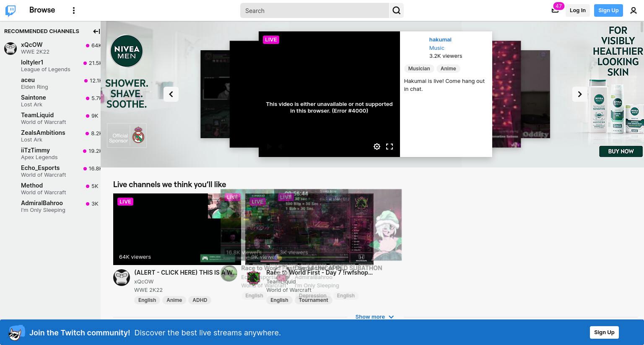Select the Tournament tag

point(314,300)
